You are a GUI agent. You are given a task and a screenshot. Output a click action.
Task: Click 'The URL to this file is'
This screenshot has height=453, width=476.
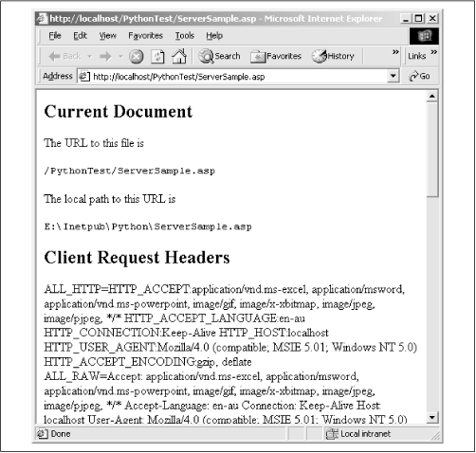(94, 143)
